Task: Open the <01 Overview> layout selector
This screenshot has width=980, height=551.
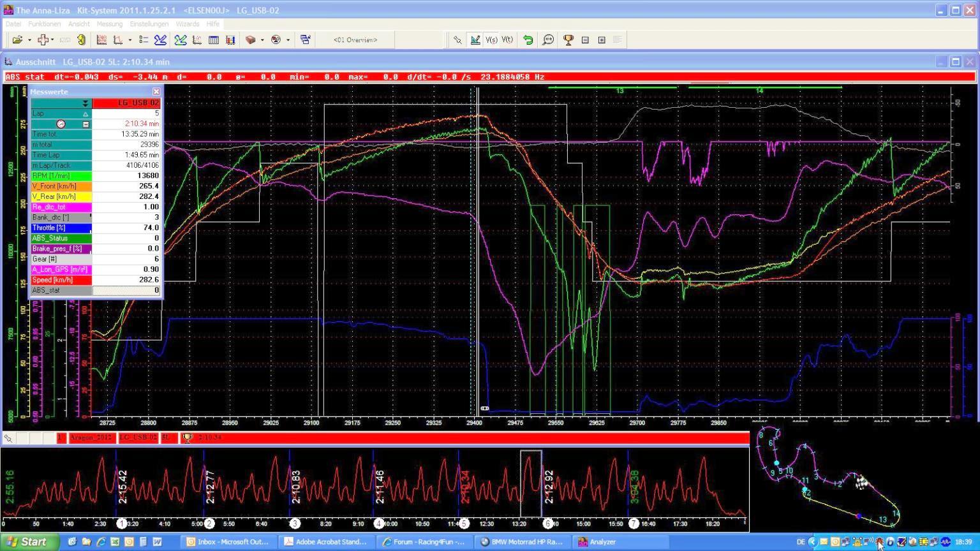Action: click(x=355, y=40)
